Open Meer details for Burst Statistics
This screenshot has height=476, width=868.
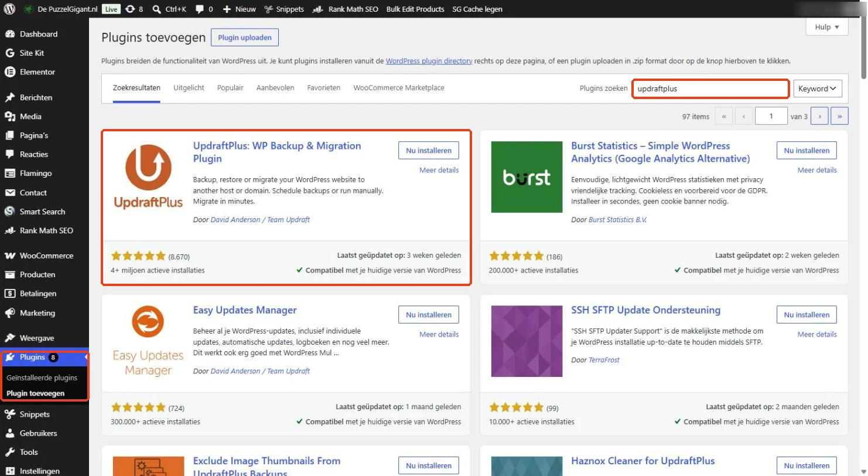pyautogui.click(x=817, y=170)
